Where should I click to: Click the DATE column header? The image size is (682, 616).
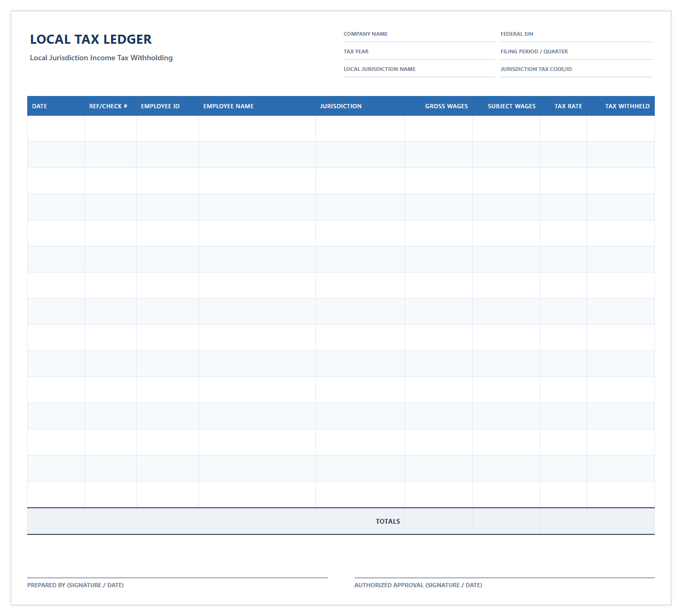[x=56, y=106]
